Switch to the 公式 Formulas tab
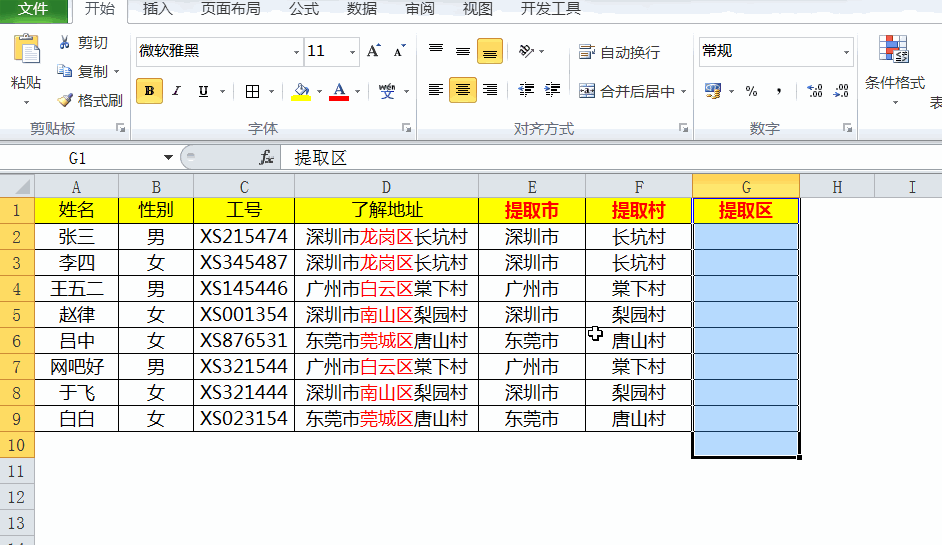Screen dimensions: 942x545 304,9
